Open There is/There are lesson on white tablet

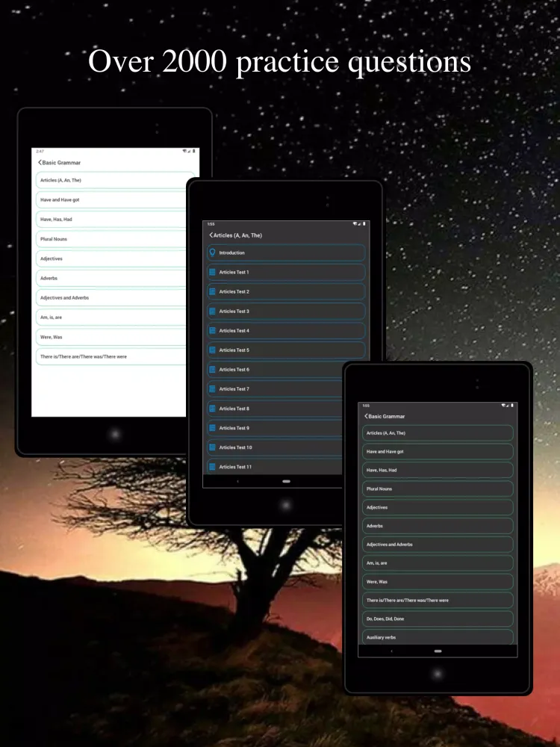(x=111, y=356)
